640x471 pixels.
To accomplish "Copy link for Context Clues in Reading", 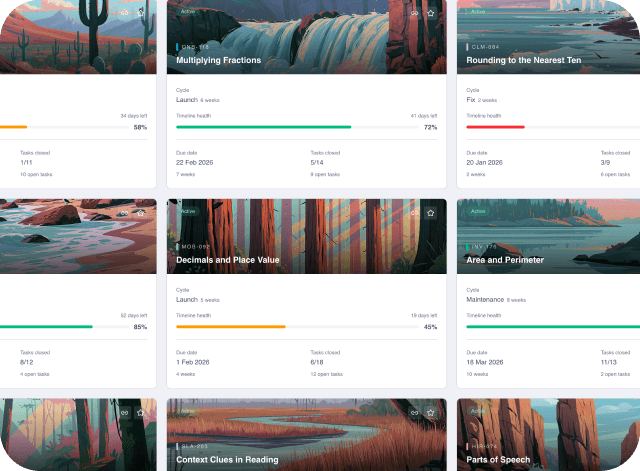I will [414, 413].
